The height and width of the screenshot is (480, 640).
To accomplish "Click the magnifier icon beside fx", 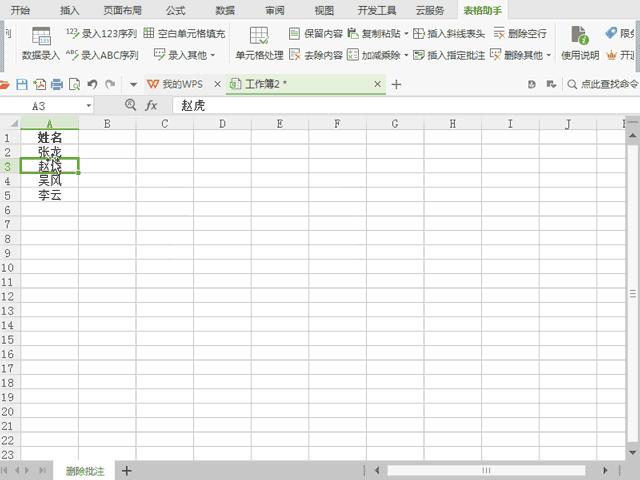I will (130, 105).
